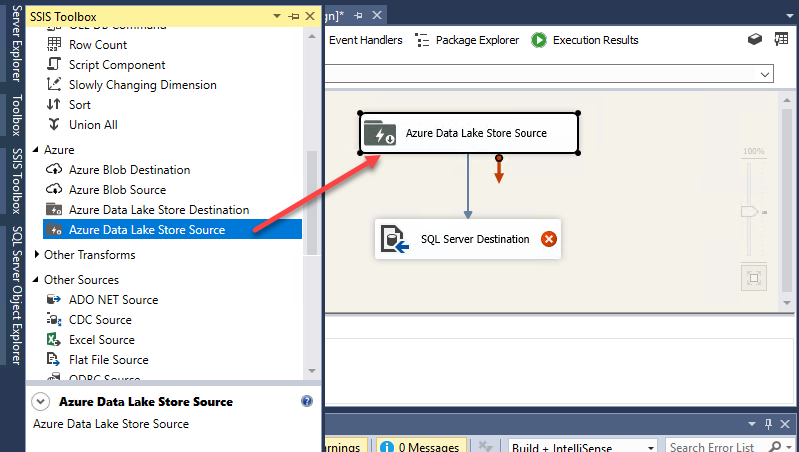Close the Error List panel
The height and width of the screenshot is (452, 799).
click(785, 423)
